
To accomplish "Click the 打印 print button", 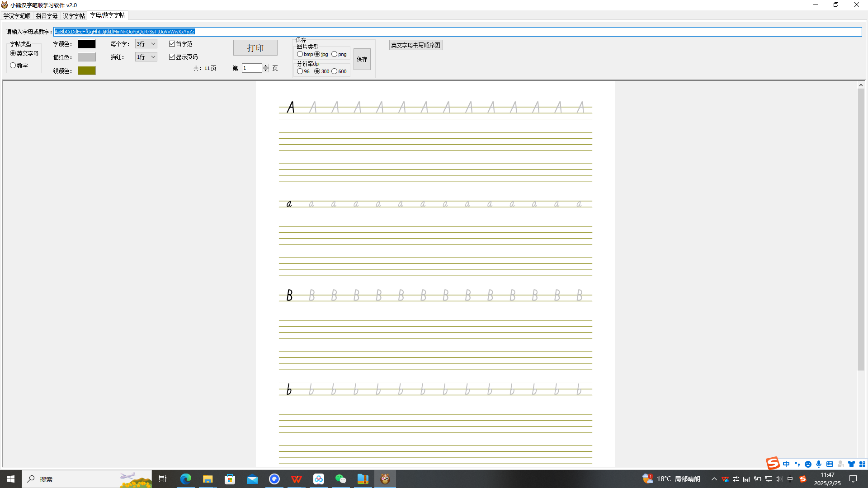I will [x=255, y=48].
